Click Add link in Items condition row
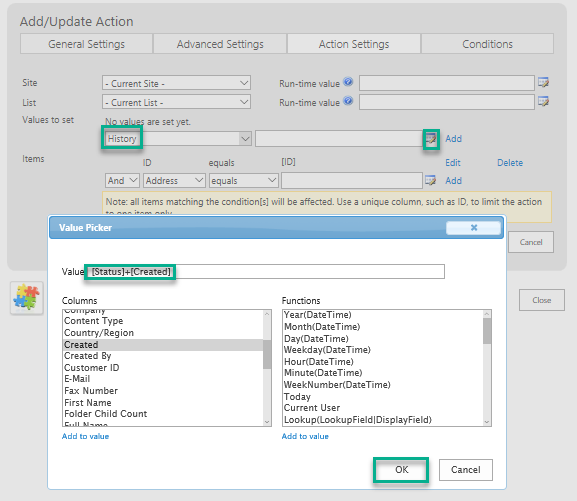This screenshot has height=501, width=577. pyautogui.click(x=453, y=180)
